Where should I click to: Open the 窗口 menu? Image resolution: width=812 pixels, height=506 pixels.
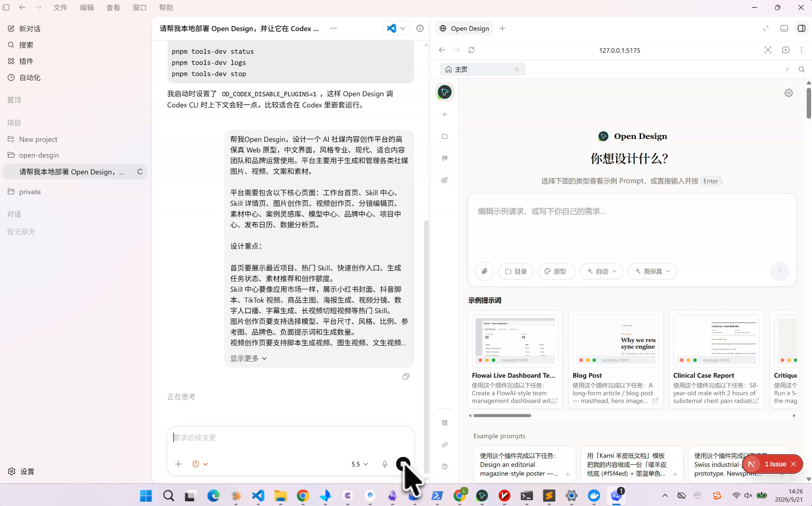(x=140, y=7)
